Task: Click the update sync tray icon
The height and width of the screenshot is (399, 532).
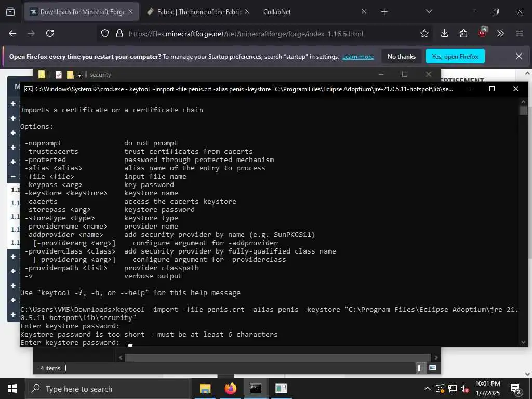Action: [440, 389]
